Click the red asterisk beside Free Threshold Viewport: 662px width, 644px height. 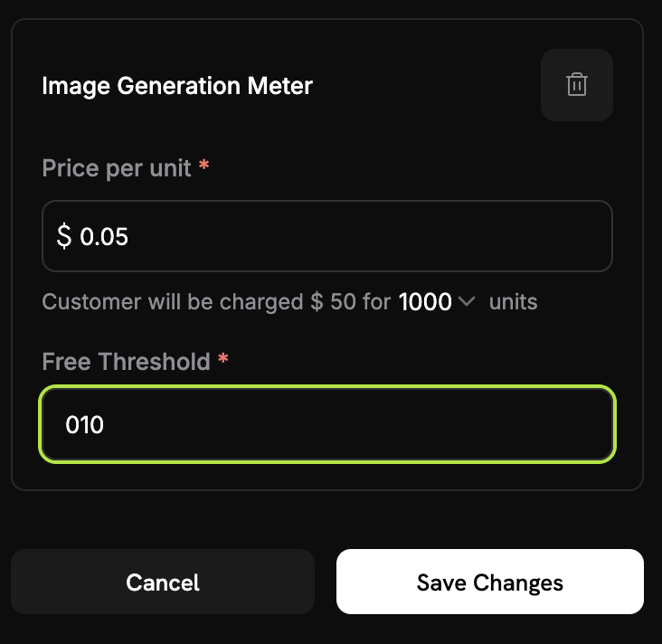coord(222,358)
